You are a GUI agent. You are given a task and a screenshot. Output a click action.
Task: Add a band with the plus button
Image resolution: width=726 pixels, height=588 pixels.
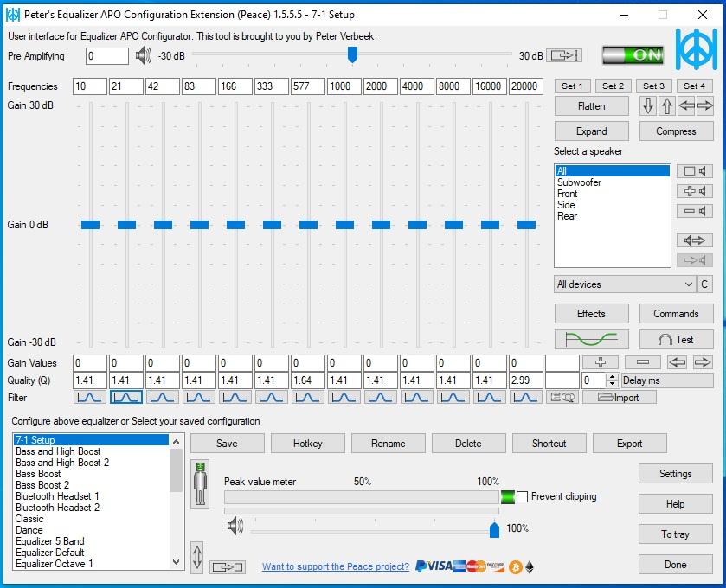click(601, 362)
